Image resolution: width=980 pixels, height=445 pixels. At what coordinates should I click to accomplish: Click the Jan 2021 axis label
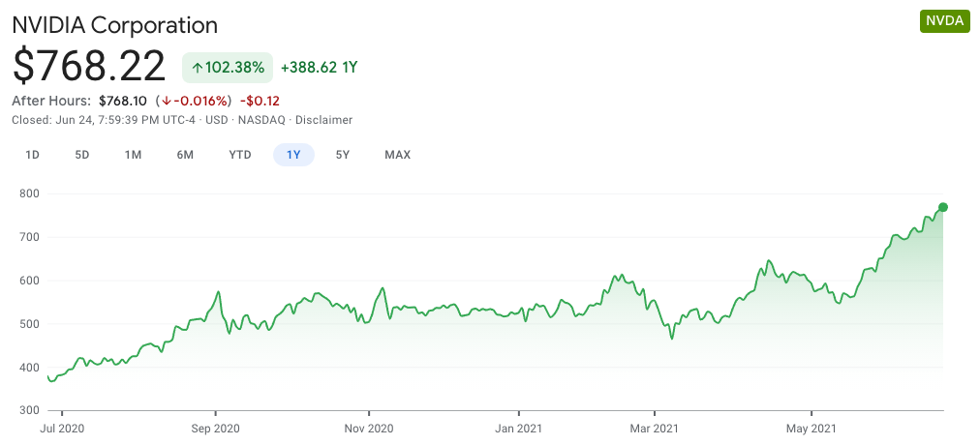pos(519,429)
